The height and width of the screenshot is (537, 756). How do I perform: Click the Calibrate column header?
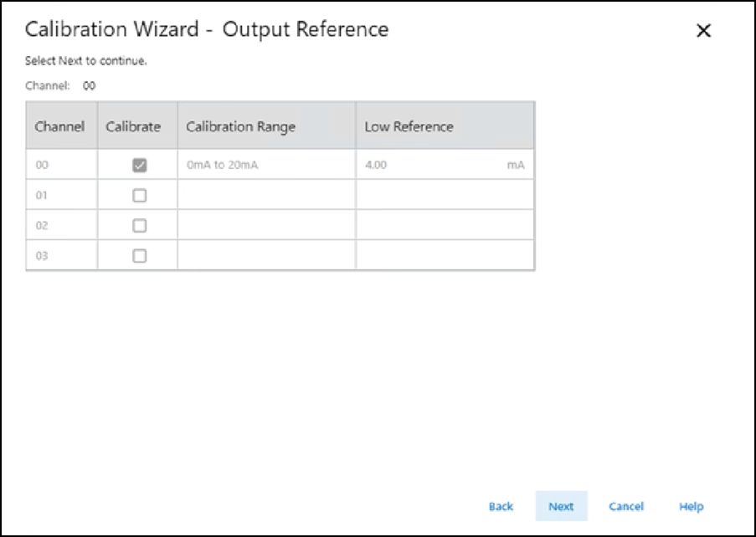134,127
